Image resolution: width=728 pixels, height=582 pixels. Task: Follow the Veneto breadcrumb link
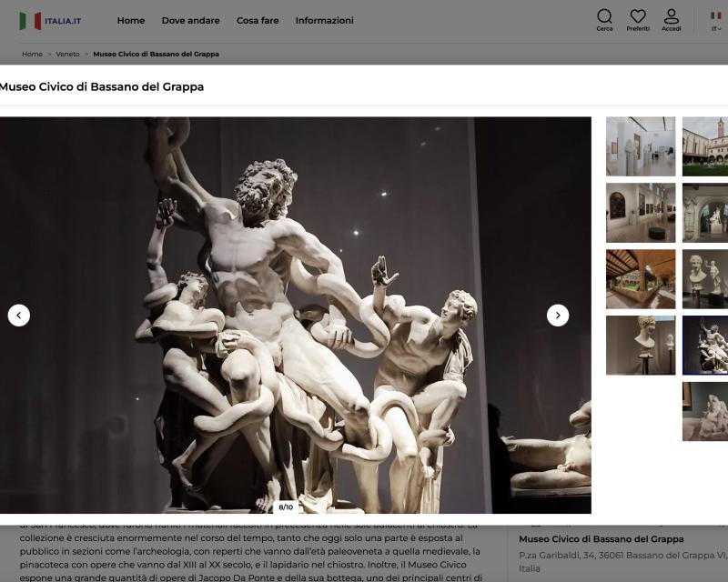coord(67,54)
